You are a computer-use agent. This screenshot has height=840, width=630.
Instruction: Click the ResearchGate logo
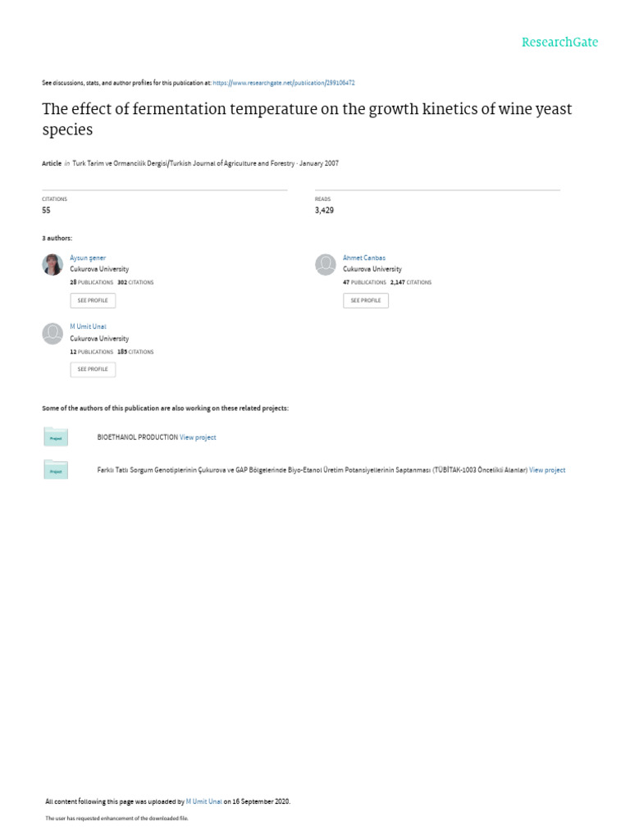[559, 43]
